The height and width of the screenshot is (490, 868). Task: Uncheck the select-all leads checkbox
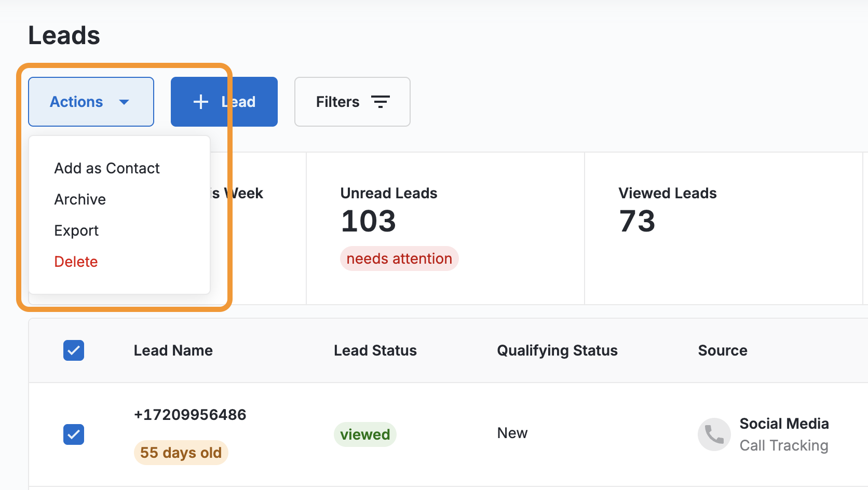[x=74, y=350]
